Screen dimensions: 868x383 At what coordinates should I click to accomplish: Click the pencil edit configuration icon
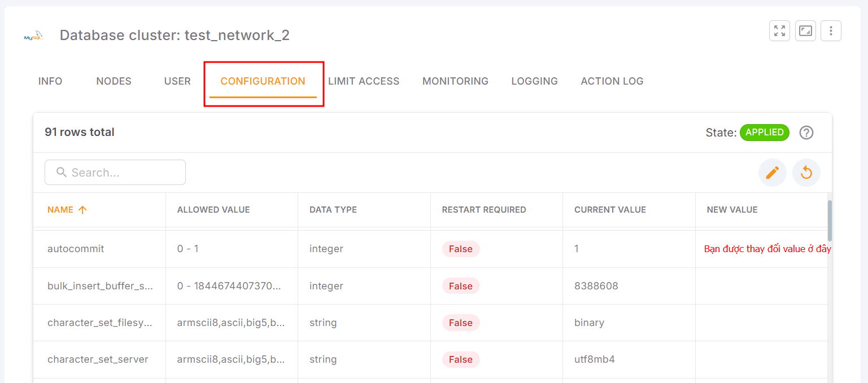(773, 173)
